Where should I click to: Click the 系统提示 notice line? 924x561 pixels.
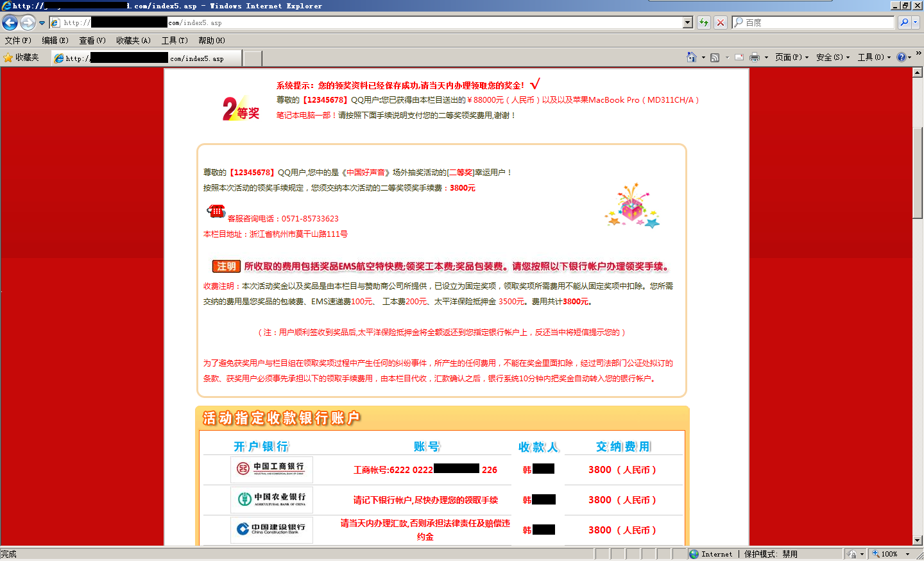click(408, 85)
